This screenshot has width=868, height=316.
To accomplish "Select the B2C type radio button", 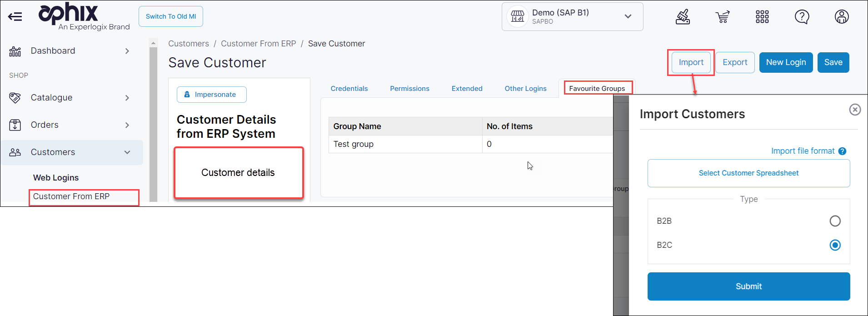I will point(835,245).
